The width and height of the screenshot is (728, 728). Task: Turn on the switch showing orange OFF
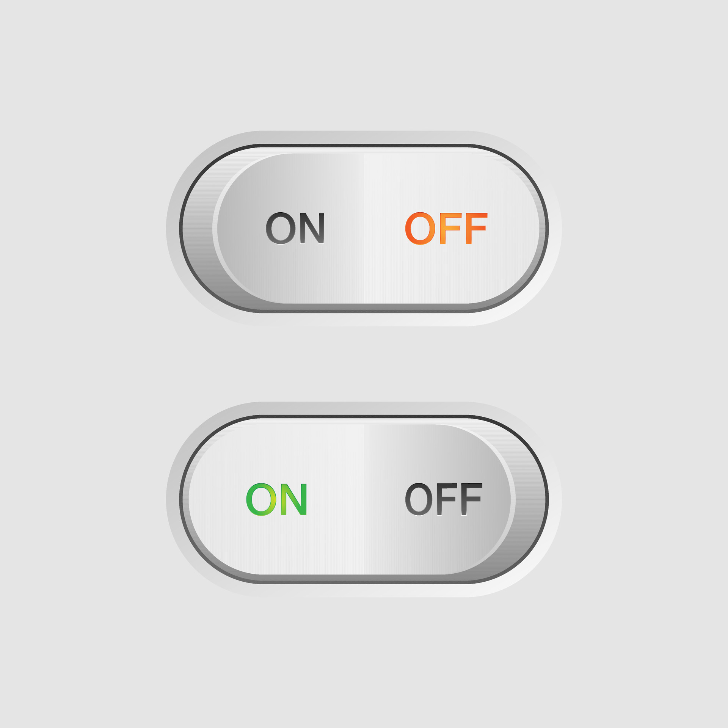click(364, 229)
